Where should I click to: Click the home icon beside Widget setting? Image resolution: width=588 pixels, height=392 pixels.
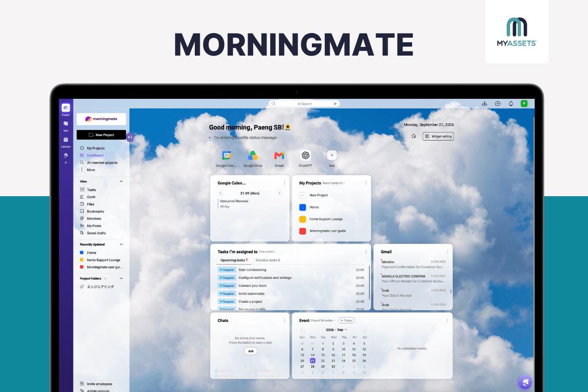[x=413, y=136]
